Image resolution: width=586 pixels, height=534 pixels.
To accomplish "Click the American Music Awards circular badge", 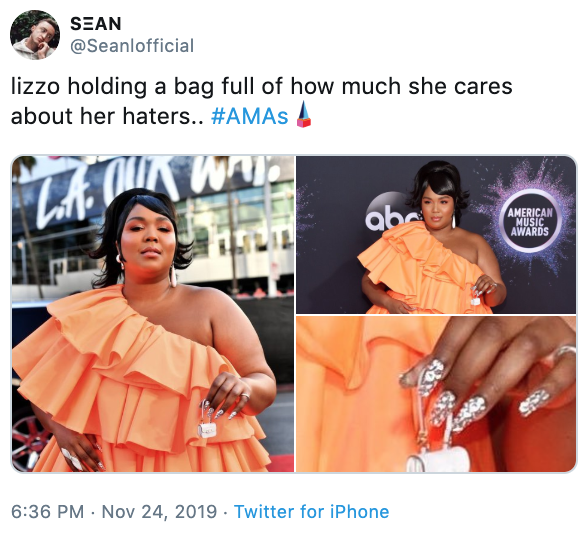I will click(x=530, y=222).
